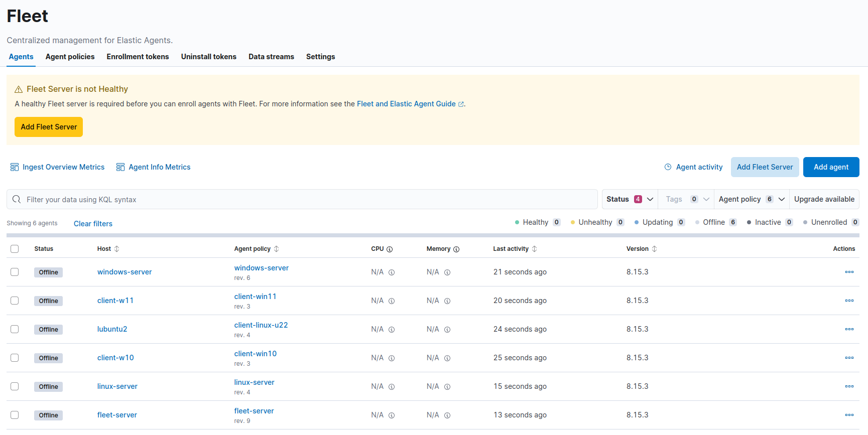Select the client-w11 agent checkbox
This screenshot has height=435, width=868.
15,301
